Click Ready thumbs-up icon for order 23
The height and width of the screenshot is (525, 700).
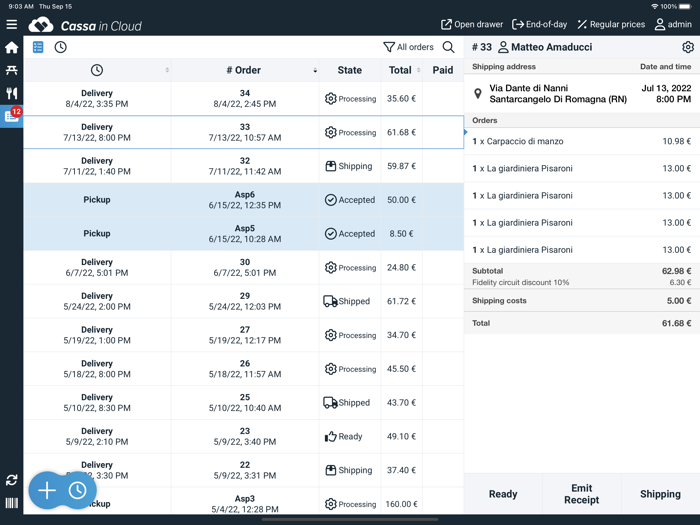tap(330, 437)
